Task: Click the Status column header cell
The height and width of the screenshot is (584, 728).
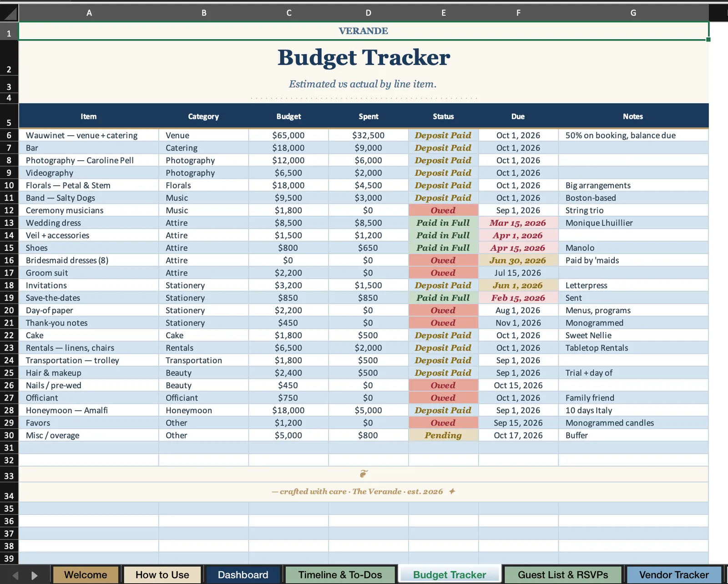Action: point(443,117)
